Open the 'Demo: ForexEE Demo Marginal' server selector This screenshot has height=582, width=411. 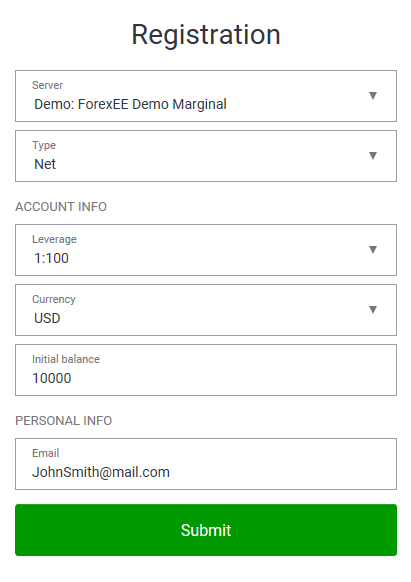(x=206, y=96)
